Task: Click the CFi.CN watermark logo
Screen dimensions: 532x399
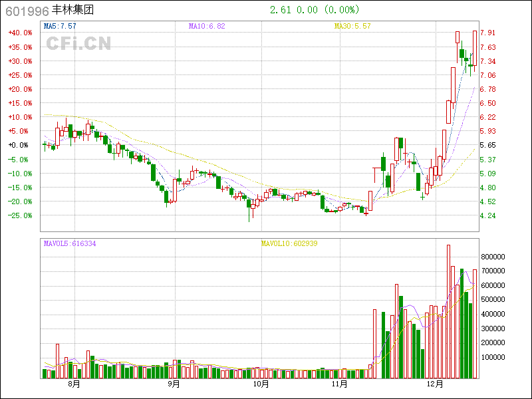Action: click(78, 43)
